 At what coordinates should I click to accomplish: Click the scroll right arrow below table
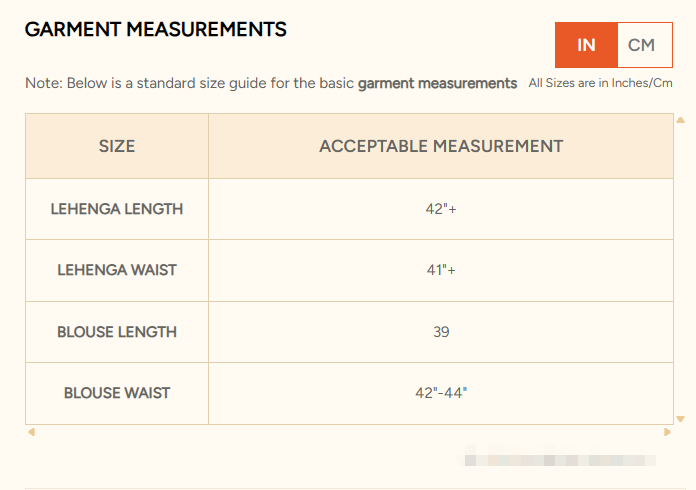pyautogui.click(x=667, y=432)
